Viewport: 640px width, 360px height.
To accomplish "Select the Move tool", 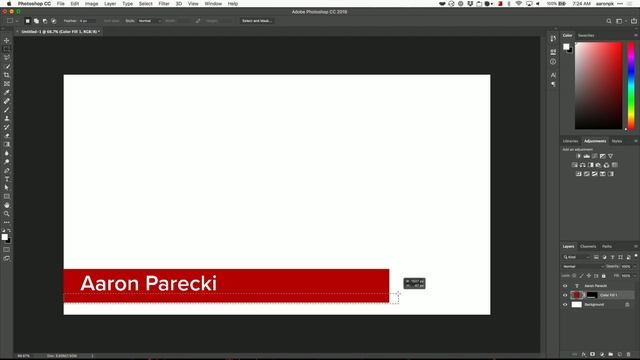I will (x=7, y=40).
